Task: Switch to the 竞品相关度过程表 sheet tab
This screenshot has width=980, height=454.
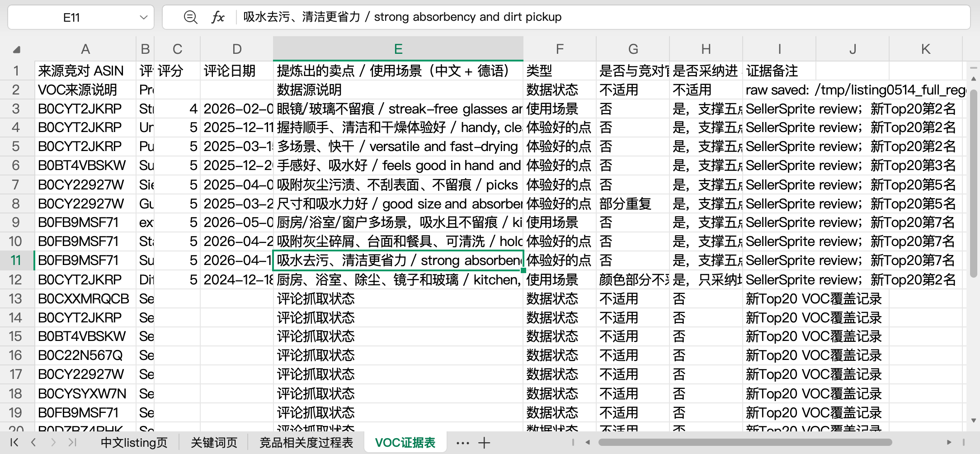Action: (x=306, y=443)
